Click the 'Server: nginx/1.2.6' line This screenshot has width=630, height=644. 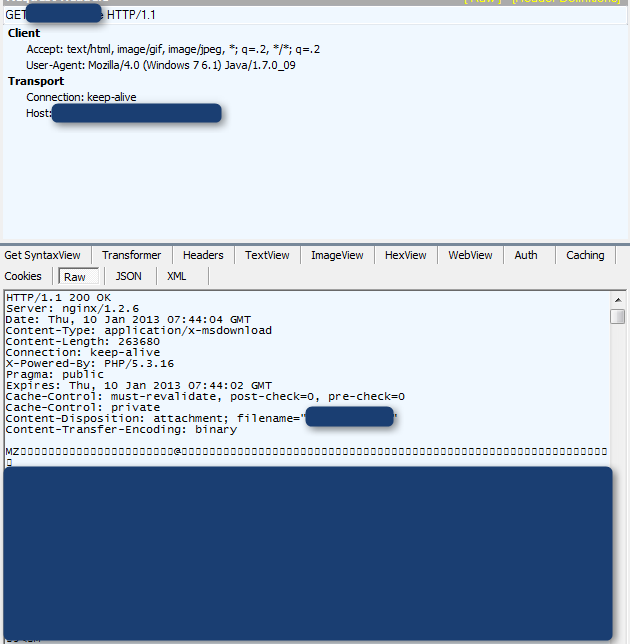[x=72, y=308]
